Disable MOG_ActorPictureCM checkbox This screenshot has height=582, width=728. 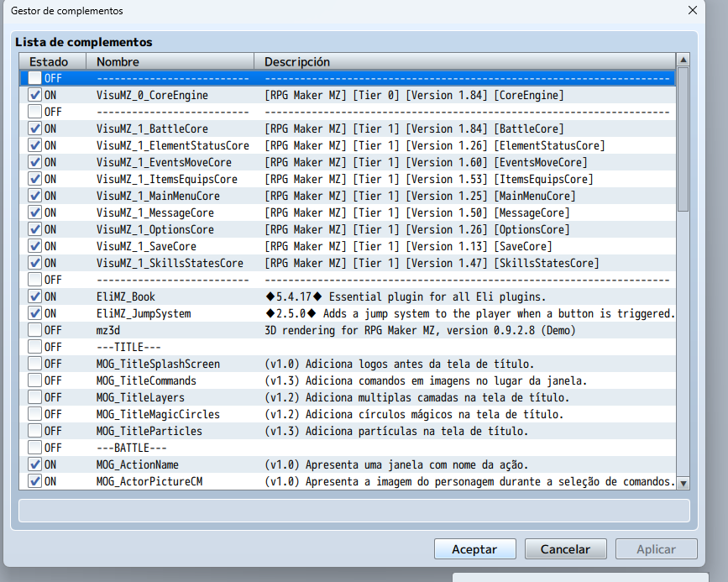(34, 481)
